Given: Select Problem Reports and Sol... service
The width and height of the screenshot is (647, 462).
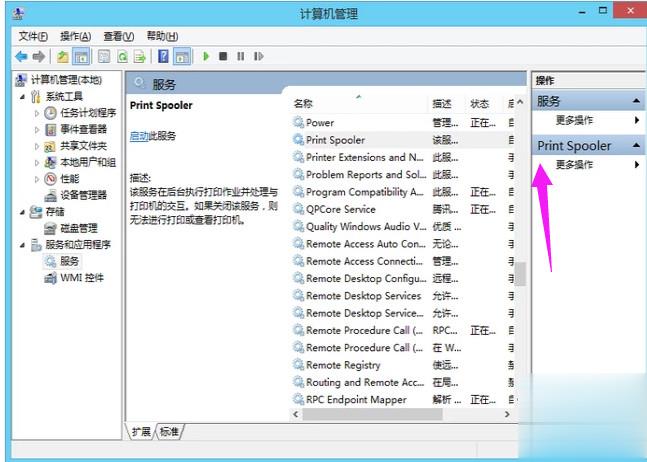Looking at the screenshot, I should point(403,174).
